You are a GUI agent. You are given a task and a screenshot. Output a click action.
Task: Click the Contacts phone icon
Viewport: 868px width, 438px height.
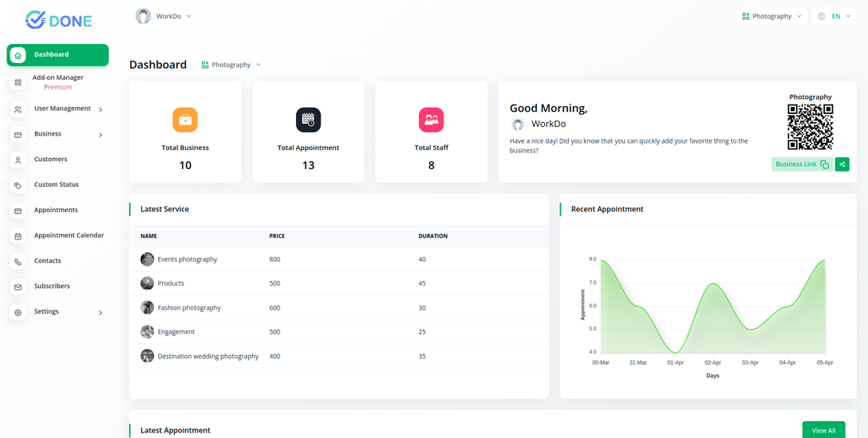click(18, 262)
